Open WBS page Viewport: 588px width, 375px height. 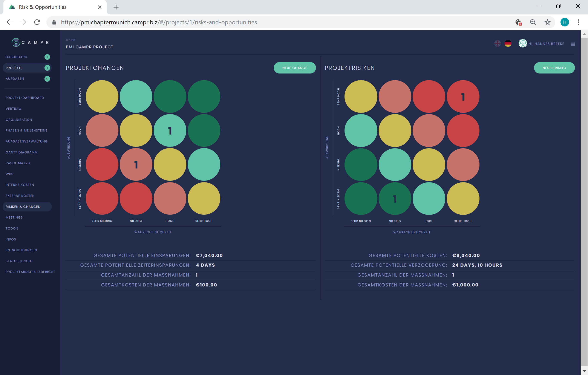[9, 174]
